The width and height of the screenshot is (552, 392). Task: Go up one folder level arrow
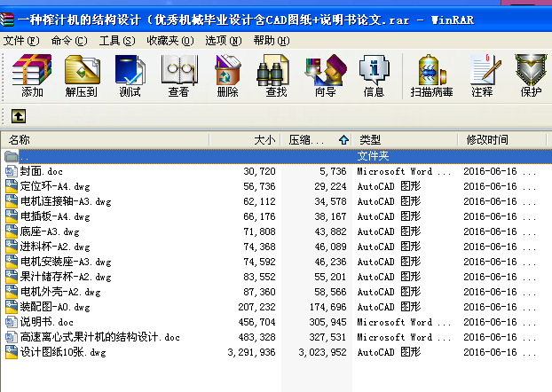pyautogui.click(x=19, y=116)
